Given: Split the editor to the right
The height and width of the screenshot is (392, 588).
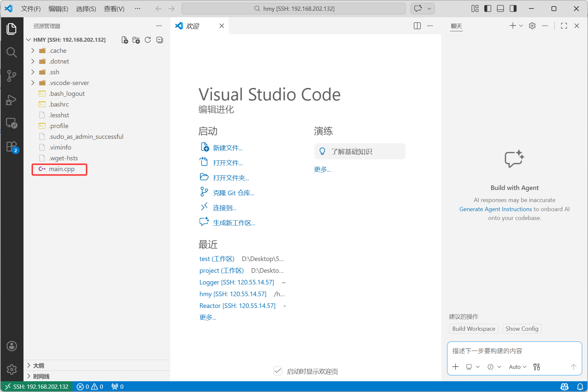Looking at the screenshot, I should point(417,26).
